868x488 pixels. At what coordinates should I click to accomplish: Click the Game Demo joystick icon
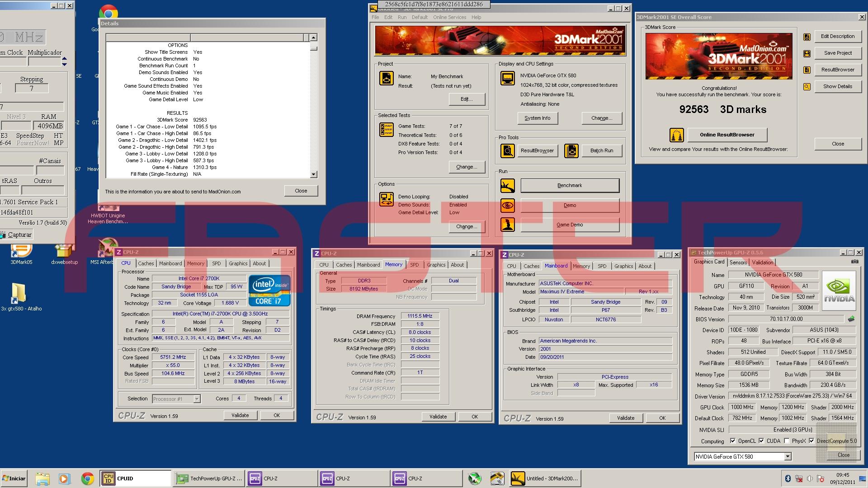(x=508, y=225)
